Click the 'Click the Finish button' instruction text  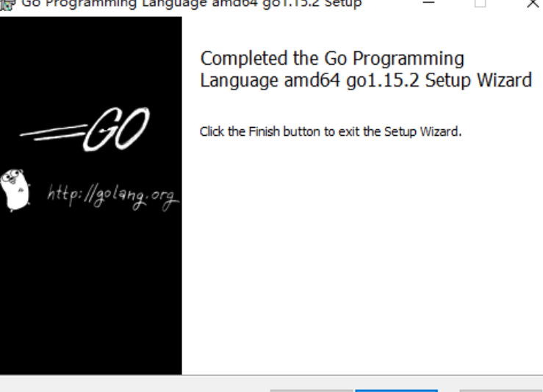click(x=331, y=132)
